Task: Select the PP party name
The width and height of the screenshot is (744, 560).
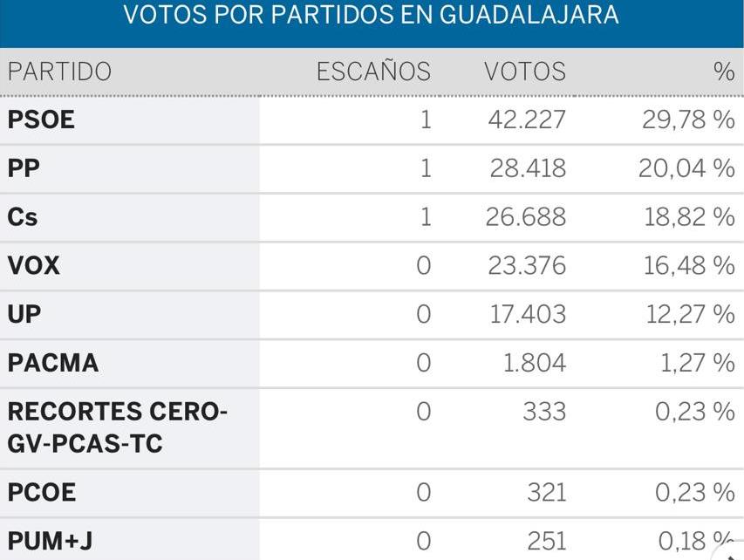Action: point(24,168)
